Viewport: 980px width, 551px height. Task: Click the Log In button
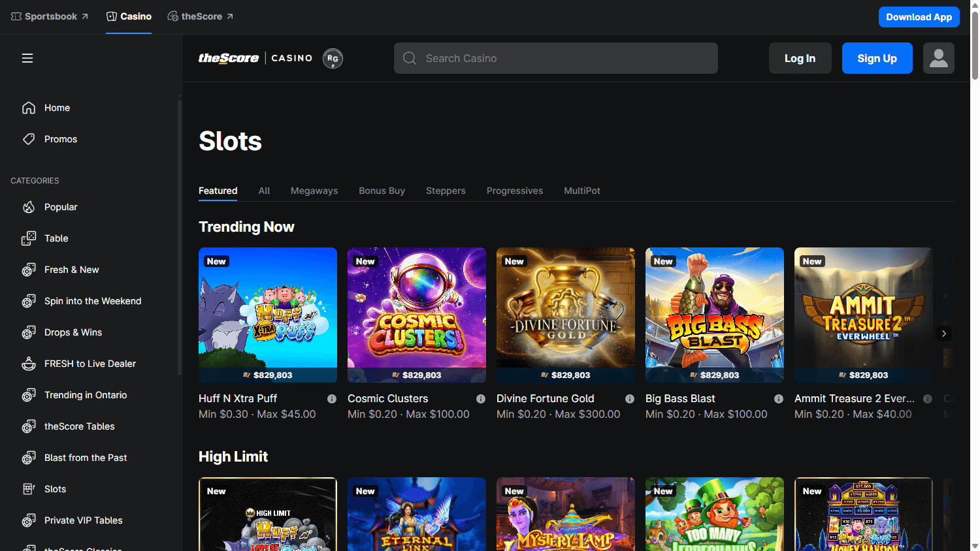(800, 58)
